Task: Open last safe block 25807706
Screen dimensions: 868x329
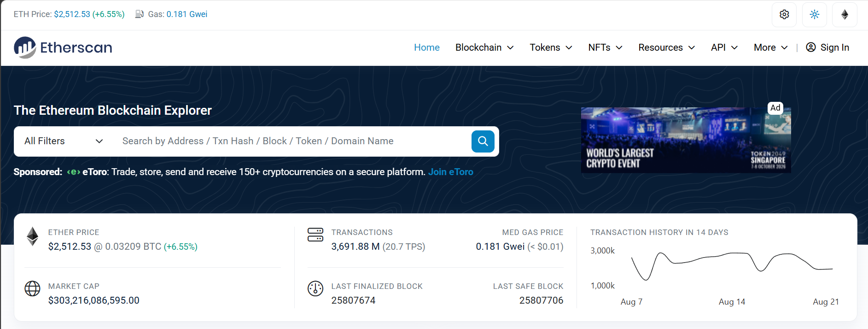Action: 541,300
